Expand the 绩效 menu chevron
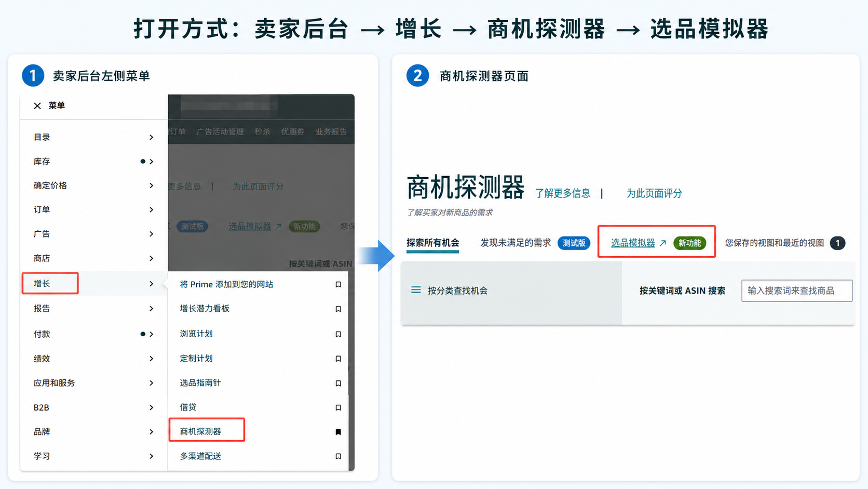Screen dimensions: 868x489 [151, 359]
